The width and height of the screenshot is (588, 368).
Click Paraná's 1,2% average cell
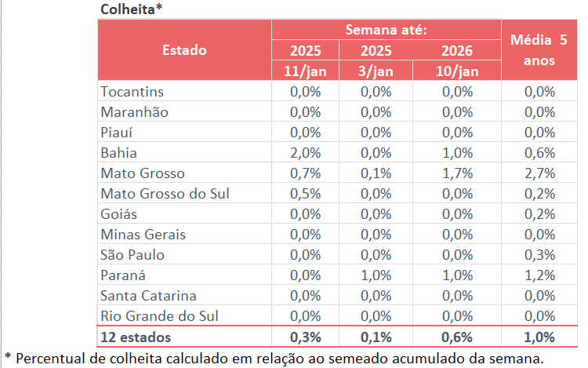pos(539,275)
